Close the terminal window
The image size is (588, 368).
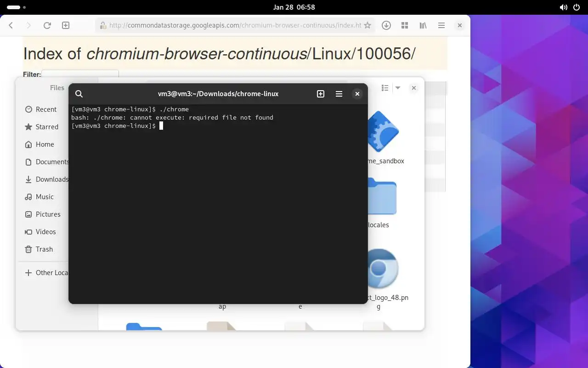click(357, 94)
